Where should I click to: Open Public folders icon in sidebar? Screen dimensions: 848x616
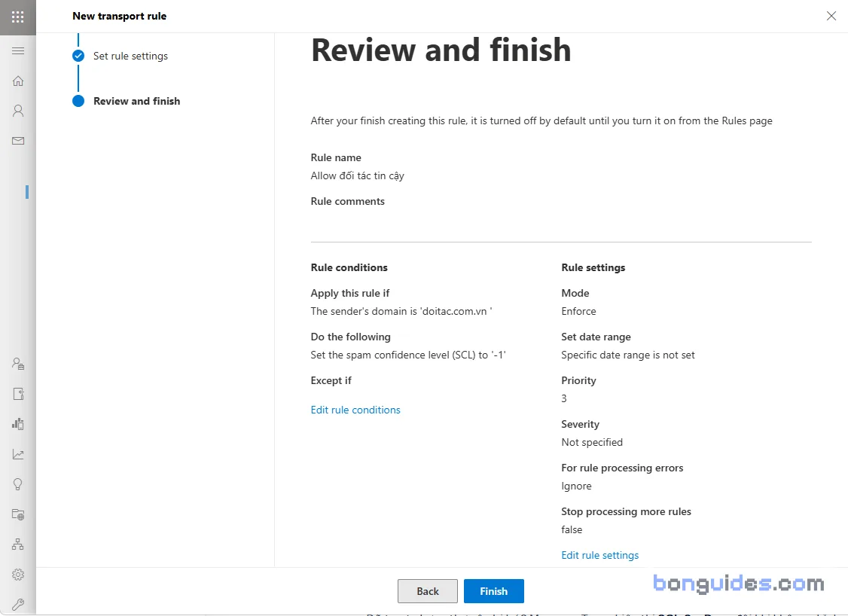coord(18,514)
